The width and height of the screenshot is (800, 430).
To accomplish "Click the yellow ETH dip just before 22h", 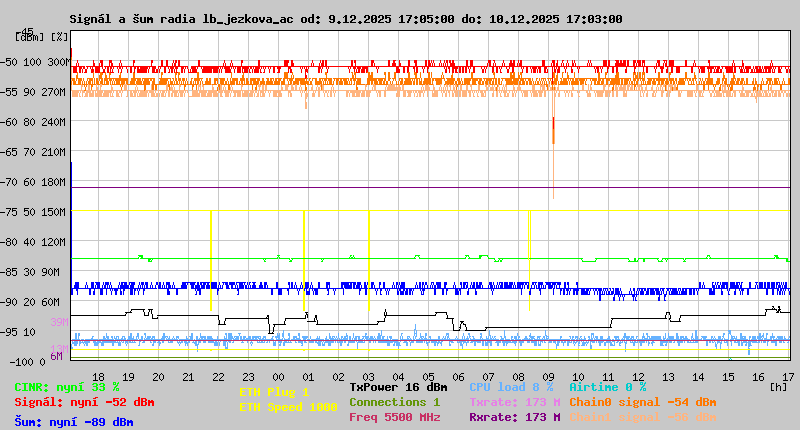I will (211, 260).
